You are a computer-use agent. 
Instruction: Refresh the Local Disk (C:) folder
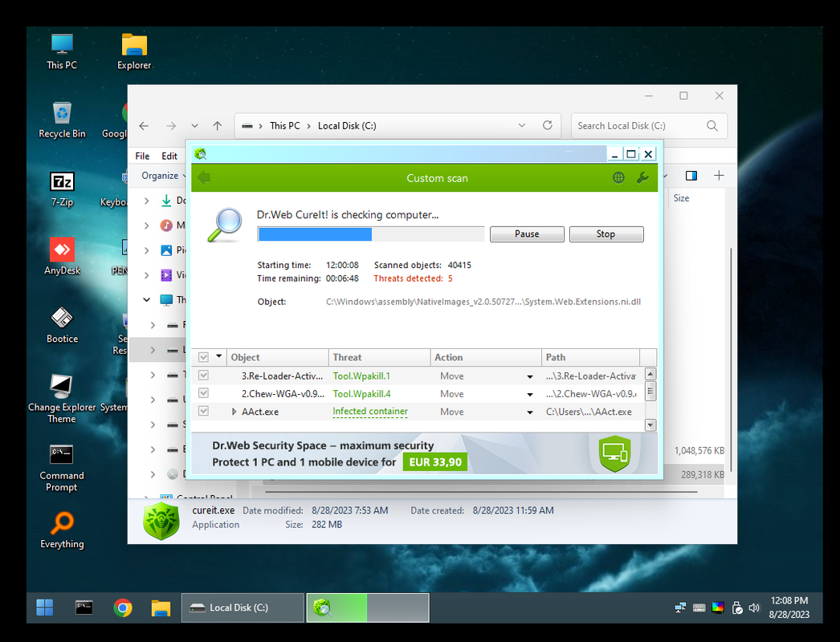click(x=547, y=125)
